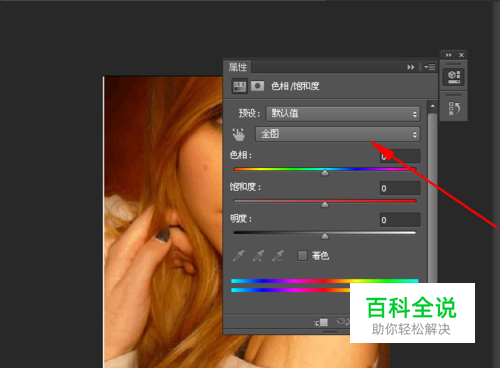
Task: Click the 饱和度 value input field
Action: tap(400, 188)
